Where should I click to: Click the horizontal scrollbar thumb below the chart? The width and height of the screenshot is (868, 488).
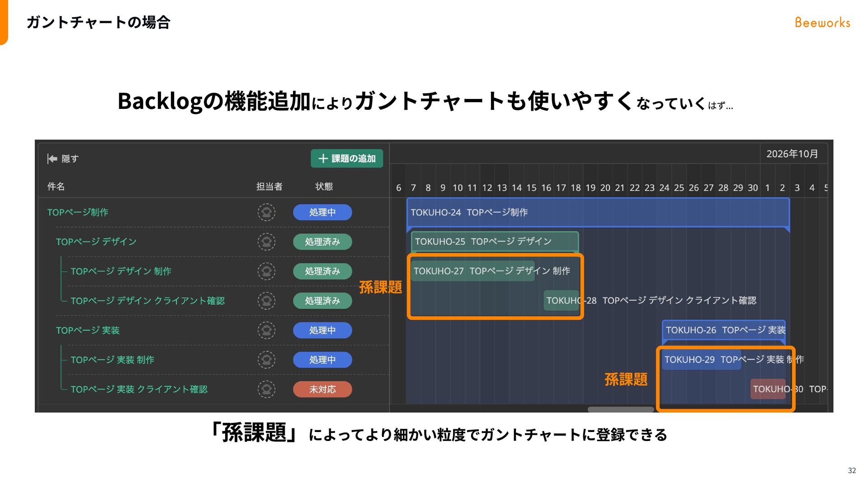click(x=621, y=409)
